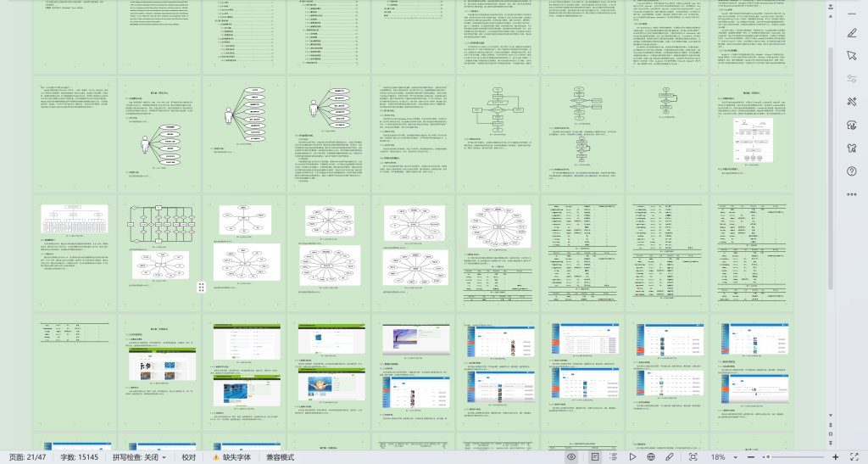Start reading mode play icon
868x464 pixels.
pyautogui.click(x=632, y=457)
